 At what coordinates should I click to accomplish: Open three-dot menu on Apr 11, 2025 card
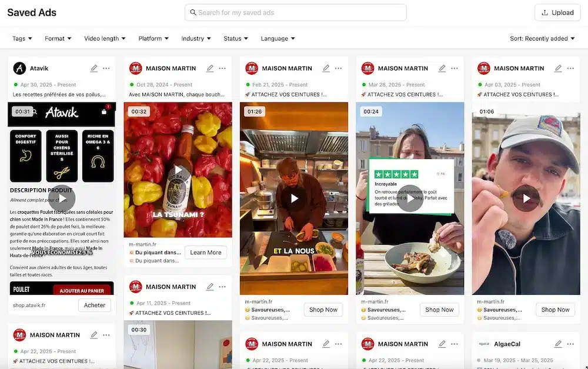(222, 287)
